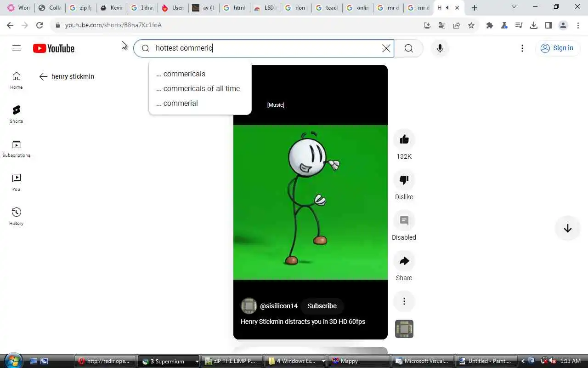
Task: Open Home in the sidebar
Action: point(17,80)
